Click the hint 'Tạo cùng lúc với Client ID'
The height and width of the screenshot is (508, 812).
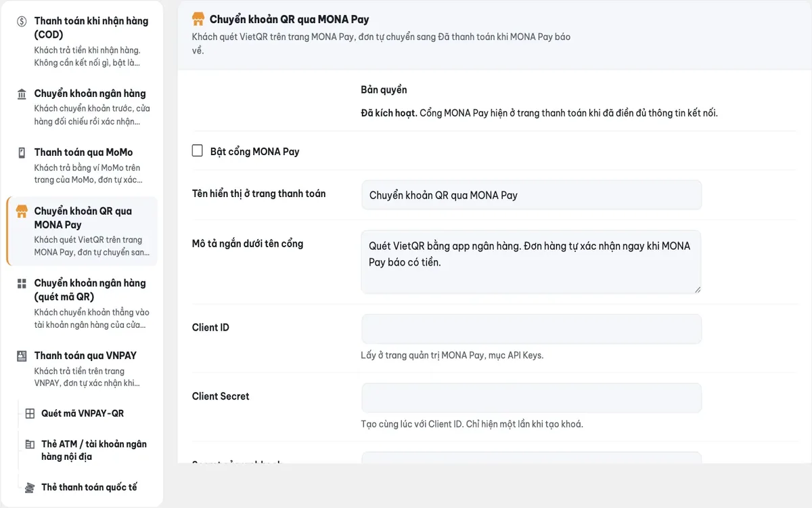[472, 424]
